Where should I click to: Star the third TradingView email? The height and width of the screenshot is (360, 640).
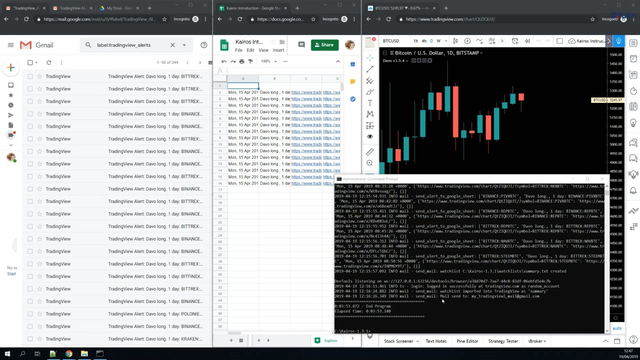coord(40,101)
